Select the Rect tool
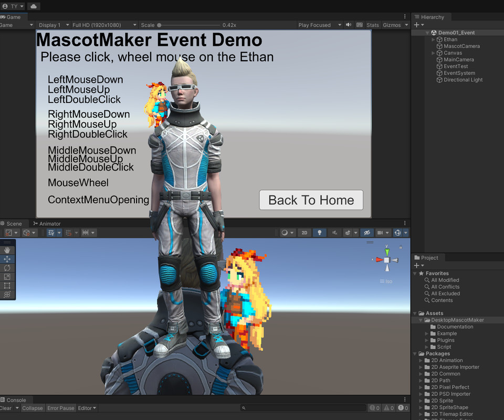The image size is (504, 420). click(x=7, y=285)
